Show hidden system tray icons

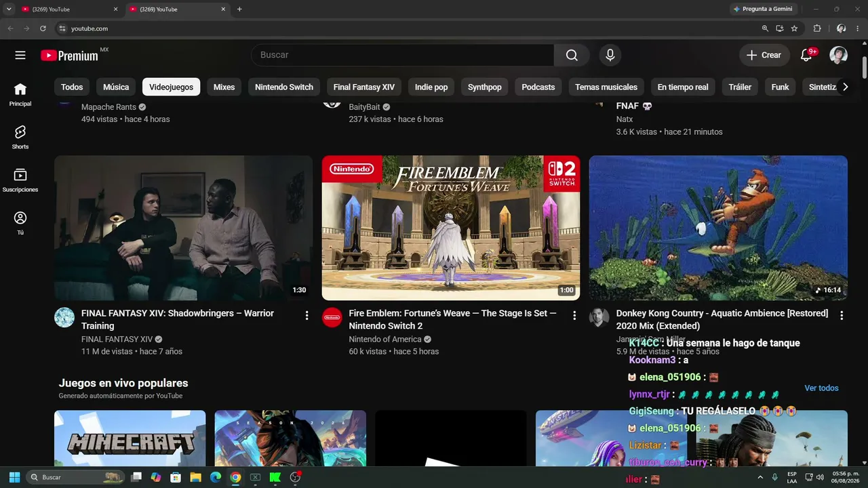(760, 477)
